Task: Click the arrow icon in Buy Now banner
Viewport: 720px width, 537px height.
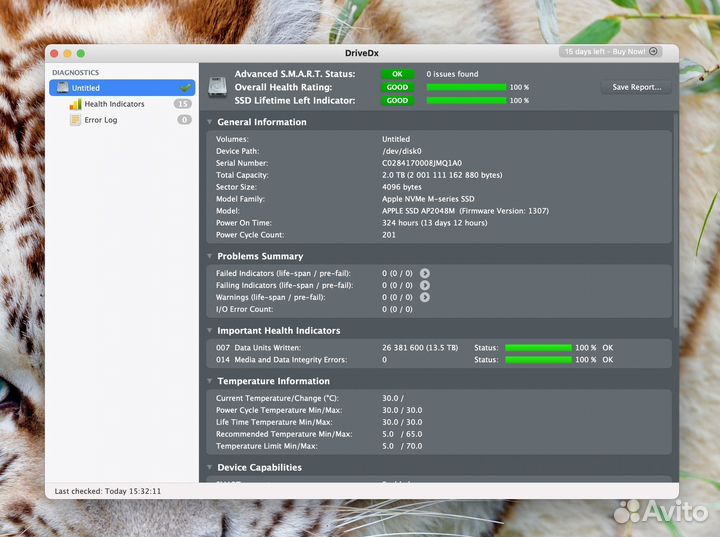Action: pyautogui.click(x=653, y=51)
